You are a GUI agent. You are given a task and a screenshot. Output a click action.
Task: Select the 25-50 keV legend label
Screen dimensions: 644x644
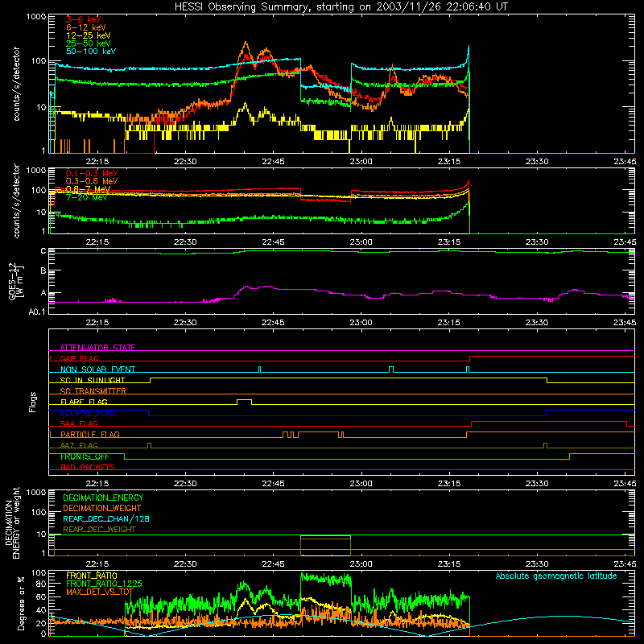click(89, 43)
